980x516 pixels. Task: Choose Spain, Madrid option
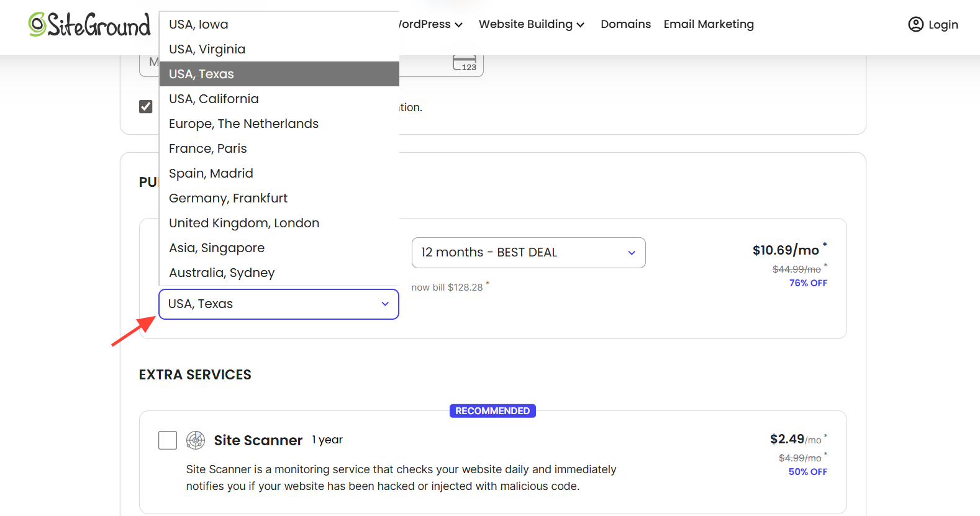point(279,173)
